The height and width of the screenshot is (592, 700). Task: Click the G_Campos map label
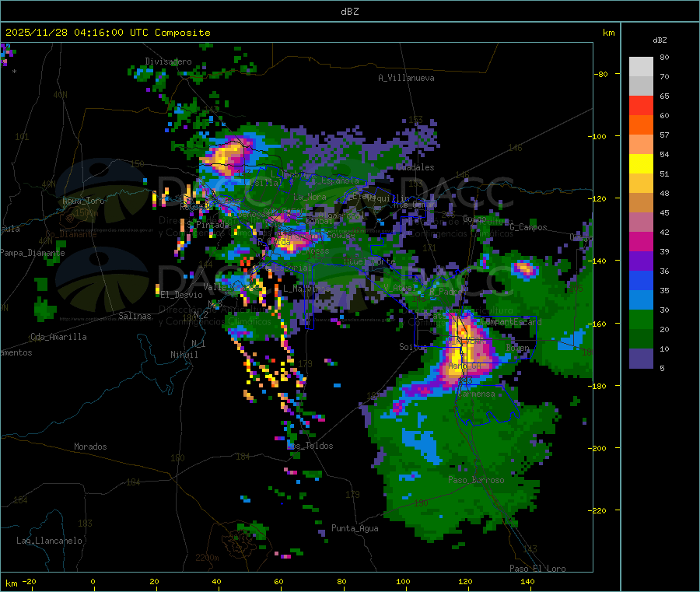[x=529, y=227]
